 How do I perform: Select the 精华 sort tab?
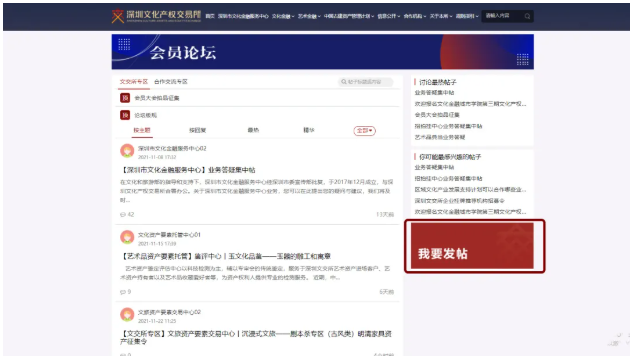tap(309, 130)
